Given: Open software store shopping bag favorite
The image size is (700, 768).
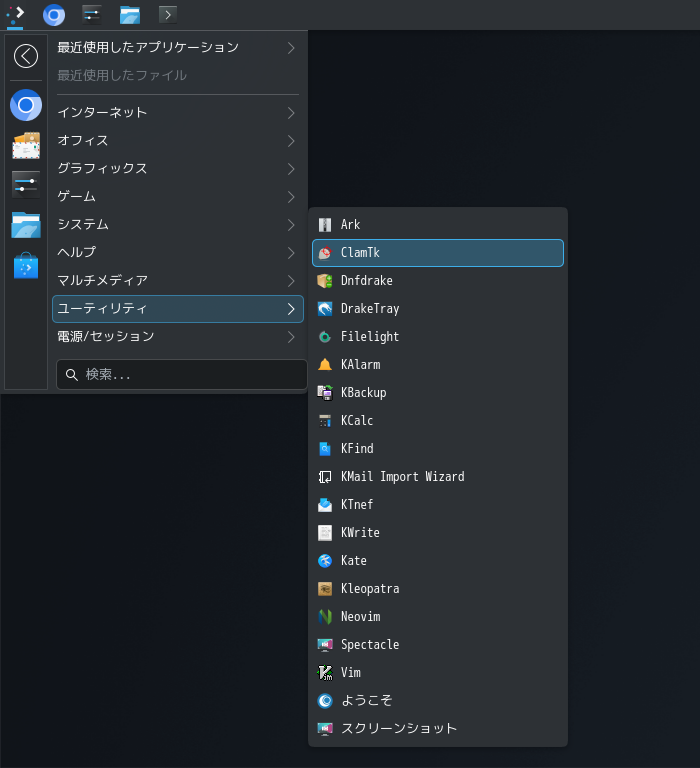Looking at the screenshot, I should click(x=26, y=265).
